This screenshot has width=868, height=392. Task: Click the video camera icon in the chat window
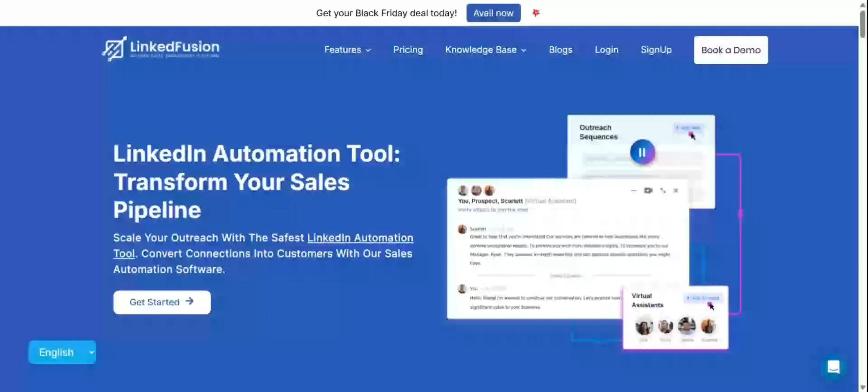tap(648, 190)
